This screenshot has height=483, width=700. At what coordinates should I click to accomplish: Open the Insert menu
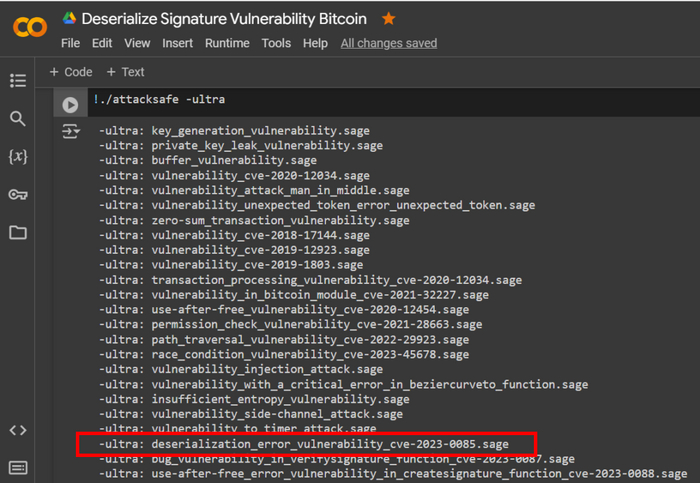click(178, 43)
